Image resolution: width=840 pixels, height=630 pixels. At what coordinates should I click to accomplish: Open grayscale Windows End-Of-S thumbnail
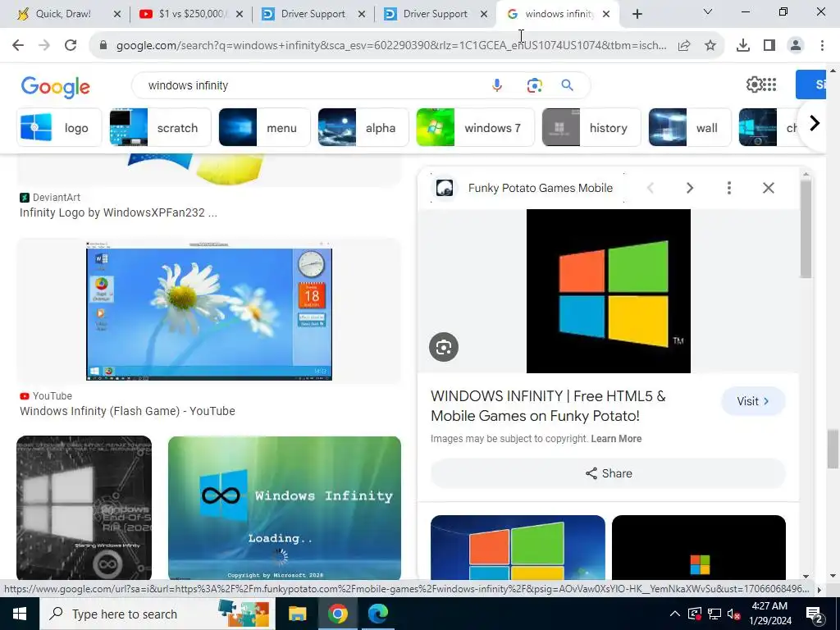click(x=84, y=508)
